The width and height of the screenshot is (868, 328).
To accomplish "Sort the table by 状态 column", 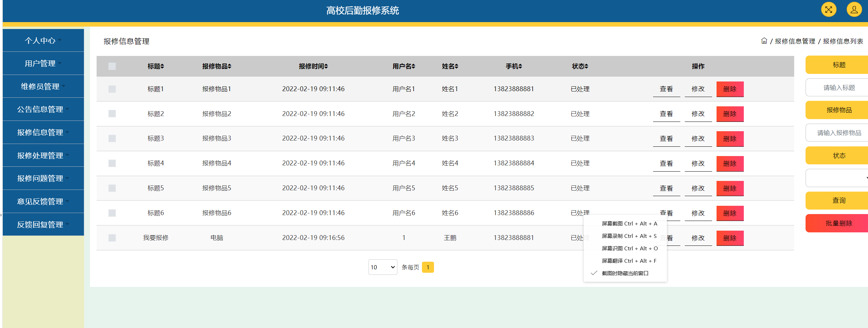I will pyautogui.click(x=580, y=66).
